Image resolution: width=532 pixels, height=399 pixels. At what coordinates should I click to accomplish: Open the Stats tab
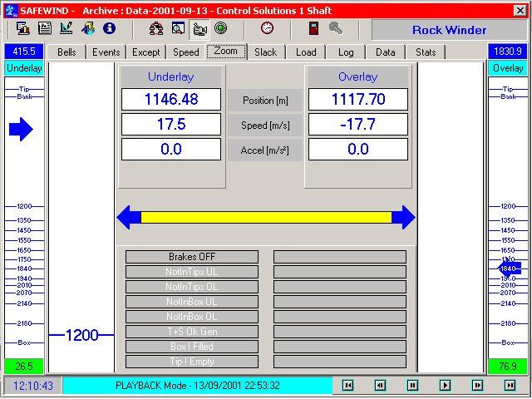426,52
